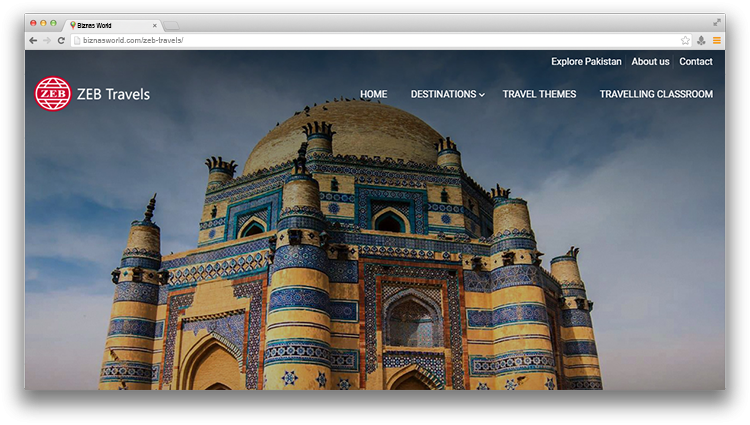The width and height of the screenshot is (750, 425).
Task: Open the Travelling Classroom menu item
Action: (x=656, y=94)
